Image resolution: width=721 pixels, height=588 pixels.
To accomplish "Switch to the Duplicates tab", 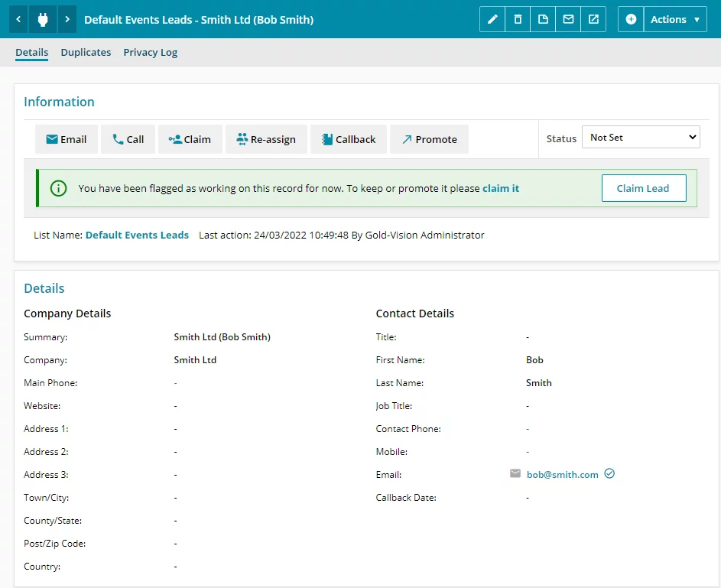I will (86, 53).
